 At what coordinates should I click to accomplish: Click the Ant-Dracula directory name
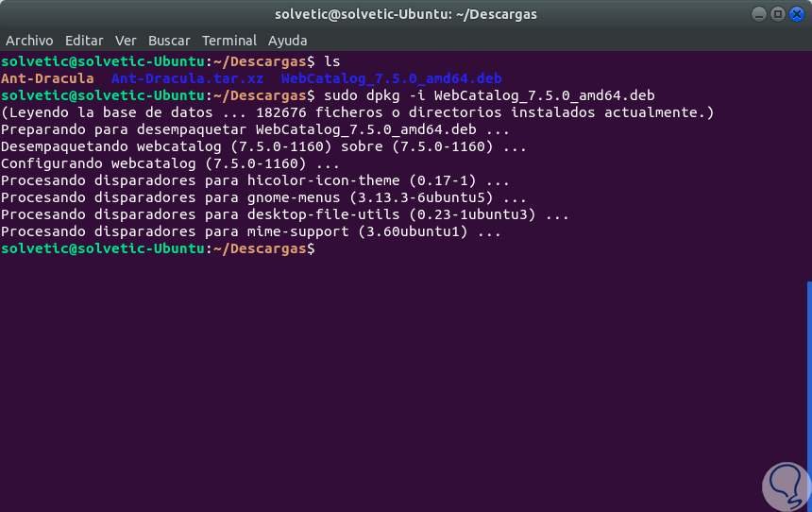pyautogui.click(x=47, y=78)
